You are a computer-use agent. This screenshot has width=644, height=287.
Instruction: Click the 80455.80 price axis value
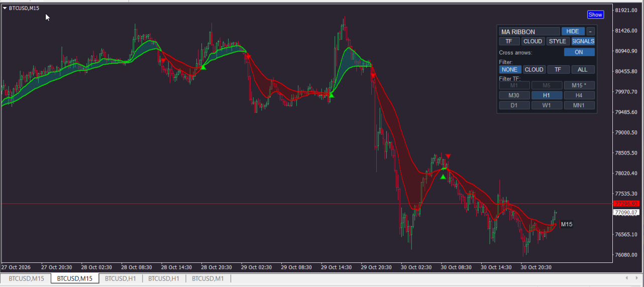pyautogui.click(x=626, y=71)
